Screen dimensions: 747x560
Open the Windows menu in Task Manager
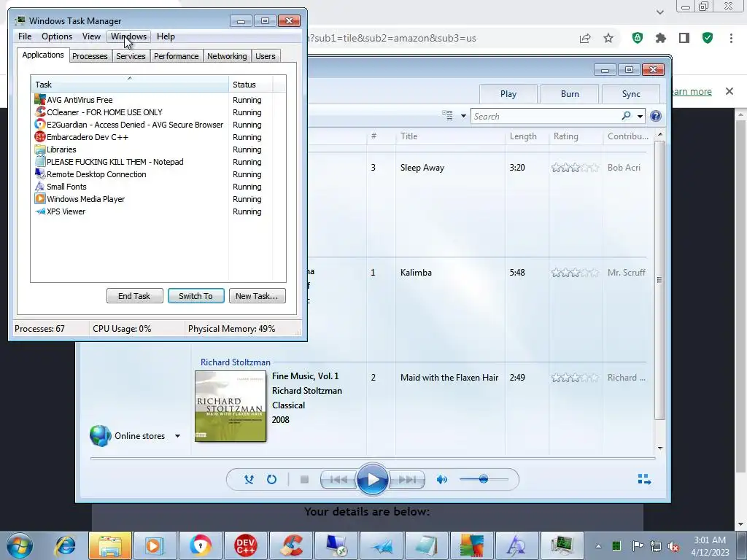128,36
